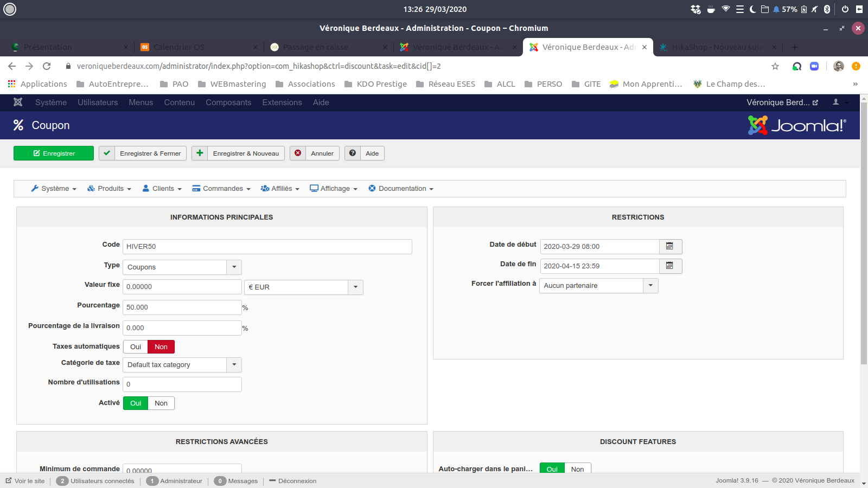Expand the Forcer l'affiliation partner dropdown
The width and height of the screenshot is (868, 488).
click(x=650, y=285)
